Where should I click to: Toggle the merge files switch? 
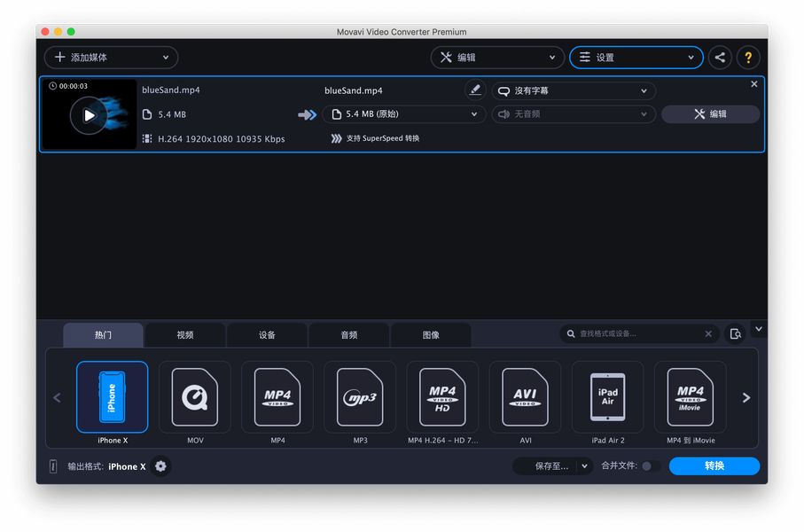pyautogui.click(x=650, y=465)
